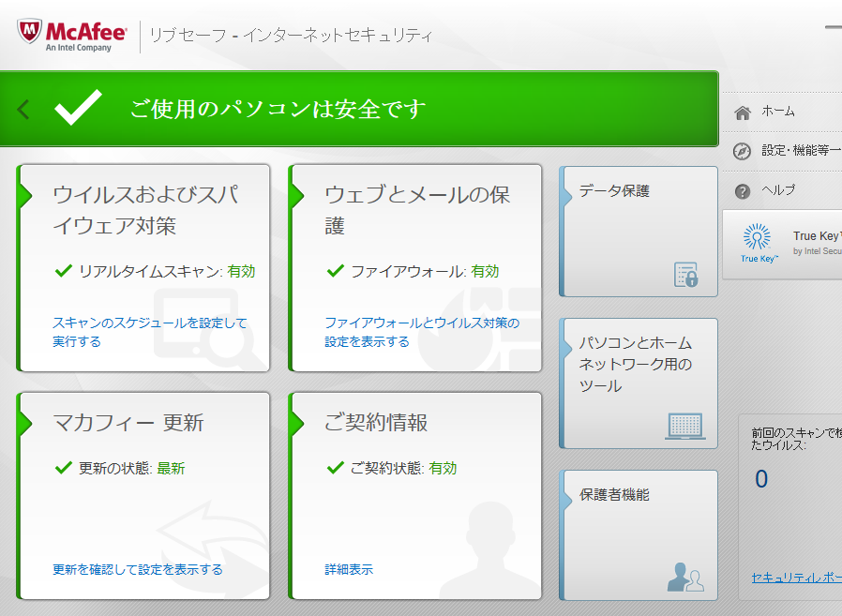Click the True Key sunburst icon

tap(758, 236)
